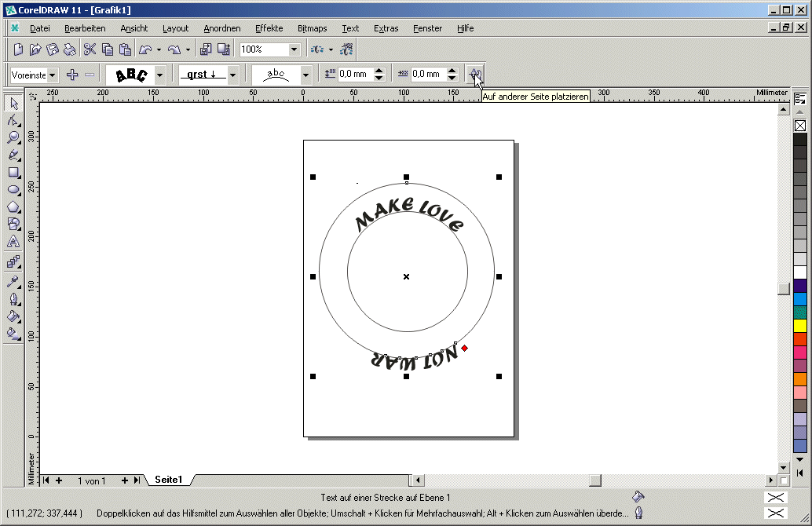Cut selection with the scissors icon
This screenshot has height=526, width=812.
90,49
